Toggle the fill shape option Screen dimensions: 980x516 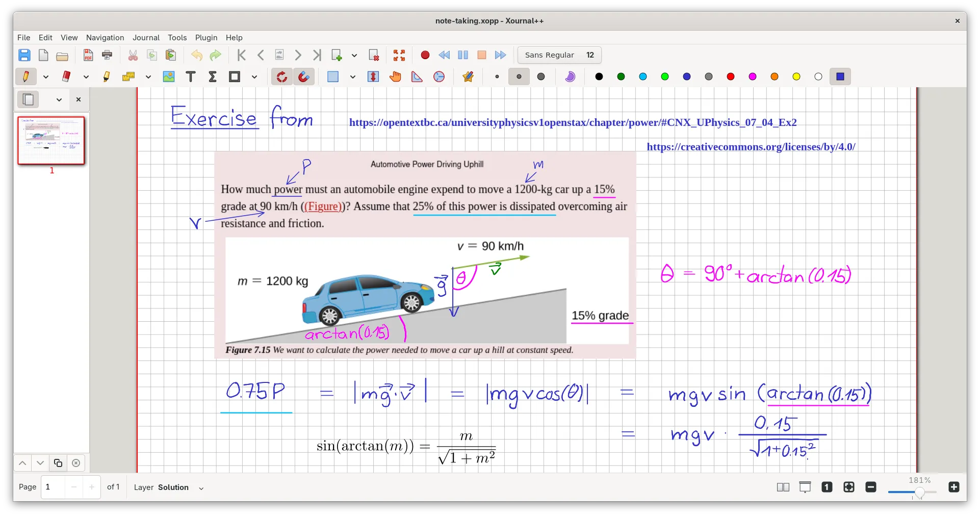click(570, 76)
